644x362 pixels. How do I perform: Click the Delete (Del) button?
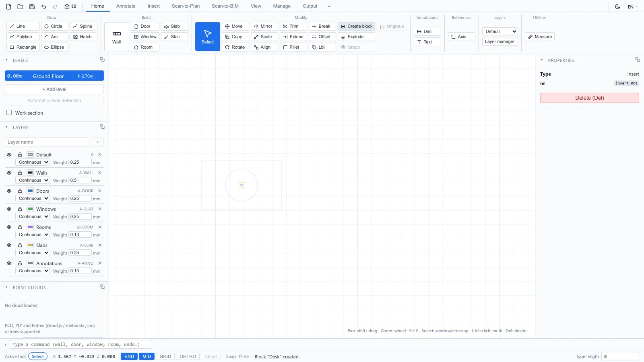tap(589, 98)
